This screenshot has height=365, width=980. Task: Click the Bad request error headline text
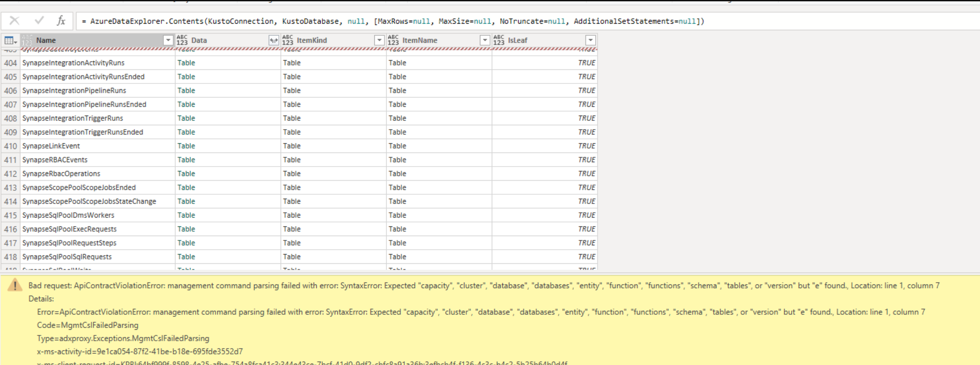(484, 285)
